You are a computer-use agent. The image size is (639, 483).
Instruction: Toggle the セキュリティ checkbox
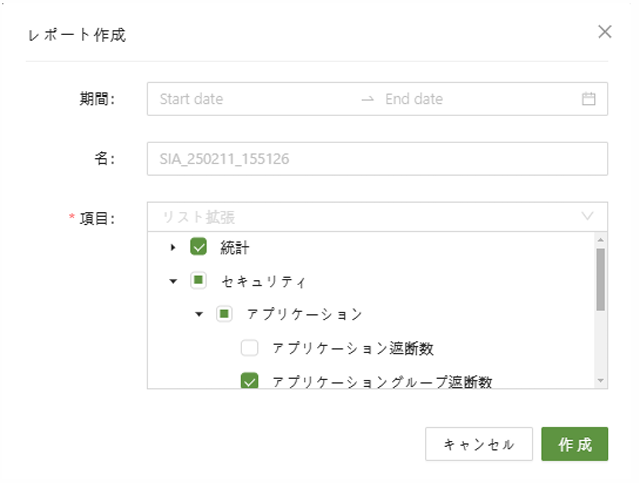pos(198,281)
